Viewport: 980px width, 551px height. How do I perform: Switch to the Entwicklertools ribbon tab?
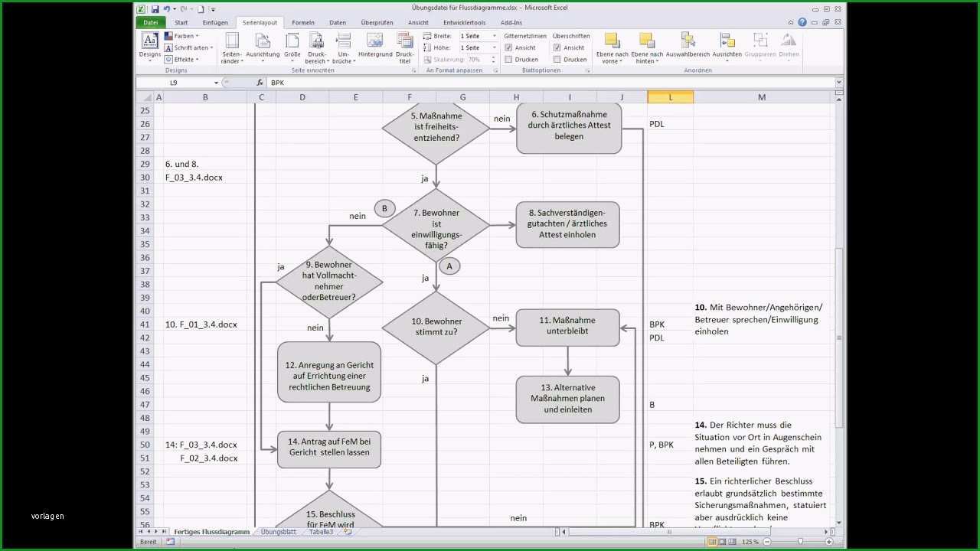[x=464, y=22]
